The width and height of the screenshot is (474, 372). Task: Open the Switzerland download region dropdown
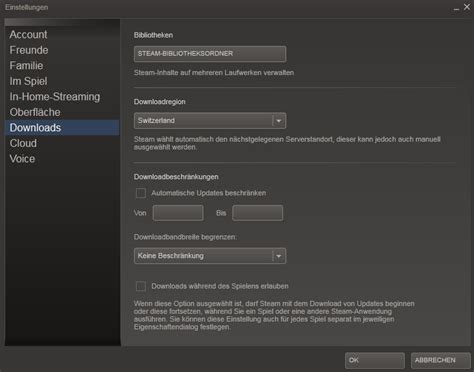point(210,121)
